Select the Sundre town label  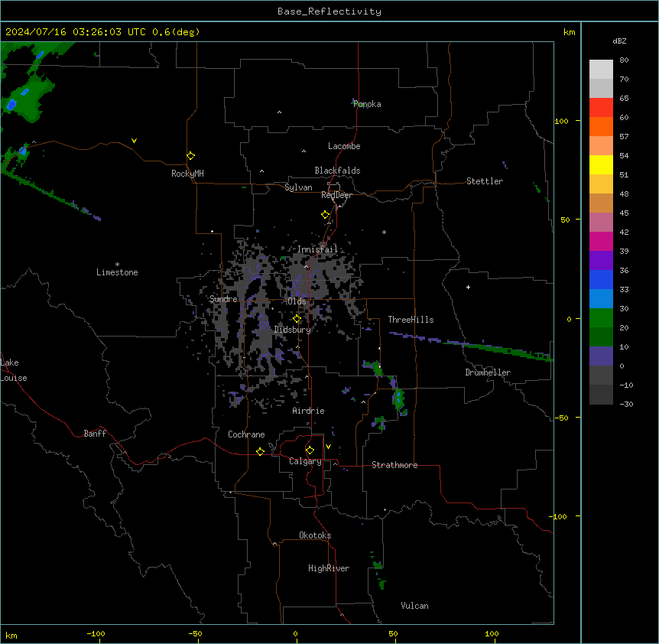223,299
